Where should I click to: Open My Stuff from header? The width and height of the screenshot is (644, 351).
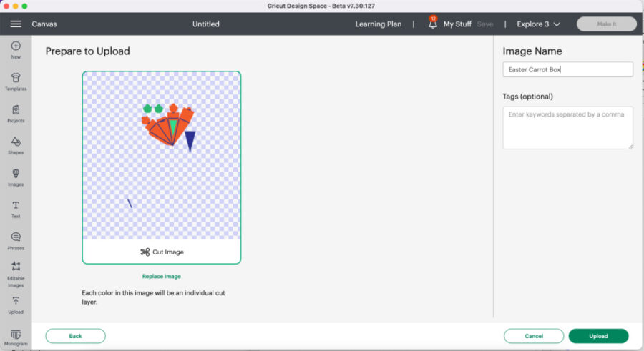[457, 24]
